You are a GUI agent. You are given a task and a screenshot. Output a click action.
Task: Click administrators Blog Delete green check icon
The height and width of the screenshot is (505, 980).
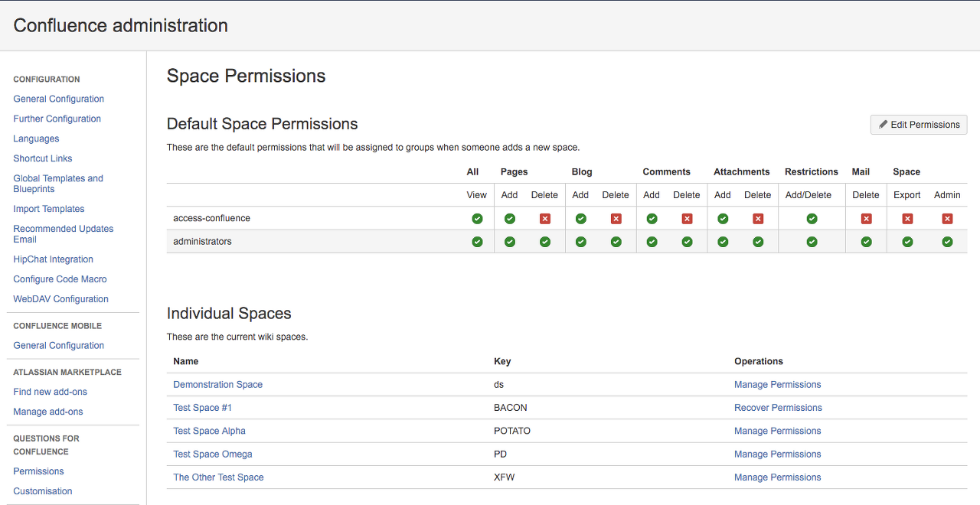pos(616,242)
